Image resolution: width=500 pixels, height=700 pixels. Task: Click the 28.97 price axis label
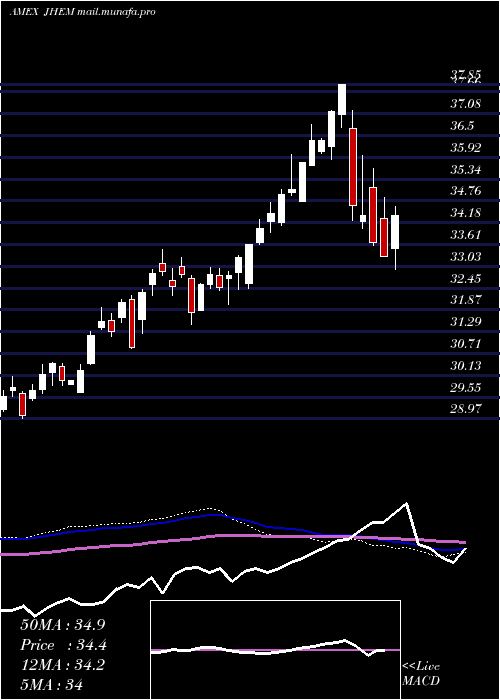466,408
